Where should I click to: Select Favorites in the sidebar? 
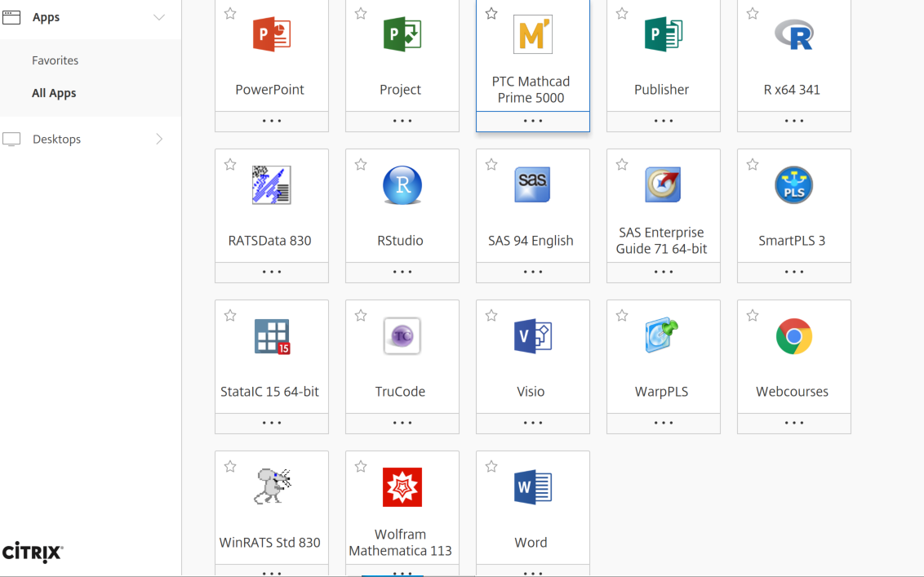click(x=55, y=60)
